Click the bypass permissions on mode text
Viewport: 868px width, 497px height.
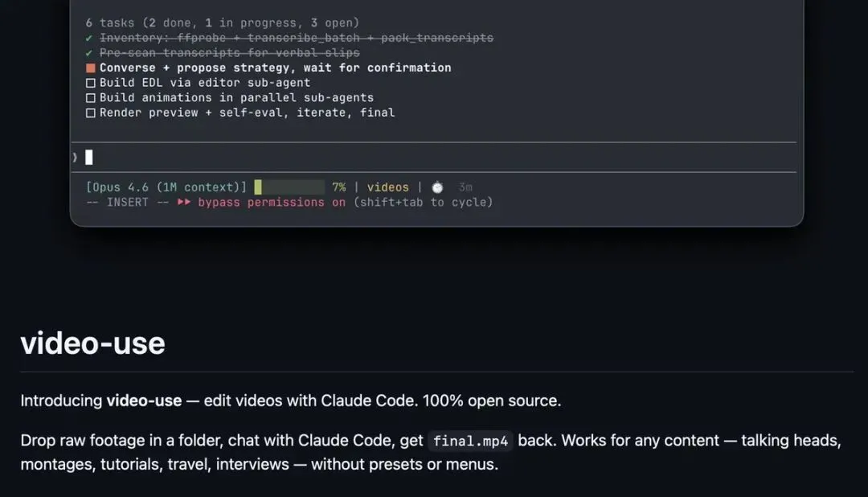[272, 203]
